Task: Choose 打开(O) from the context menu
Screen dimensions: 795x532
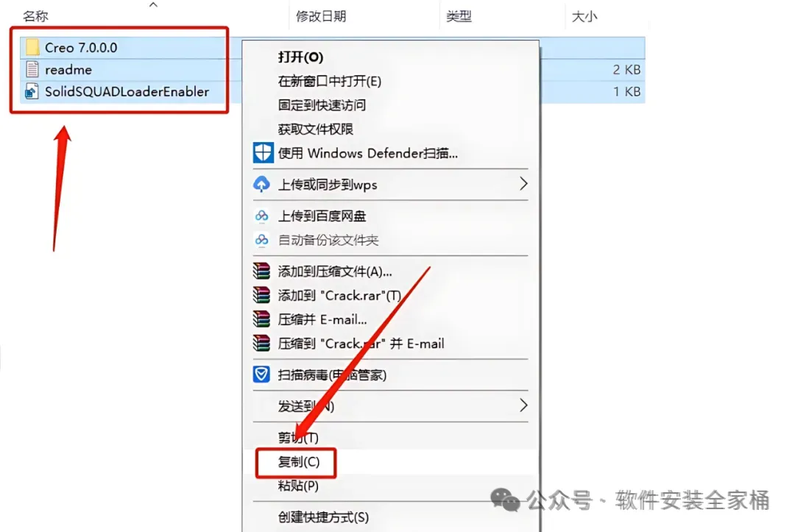Action: tap(300, 57)
